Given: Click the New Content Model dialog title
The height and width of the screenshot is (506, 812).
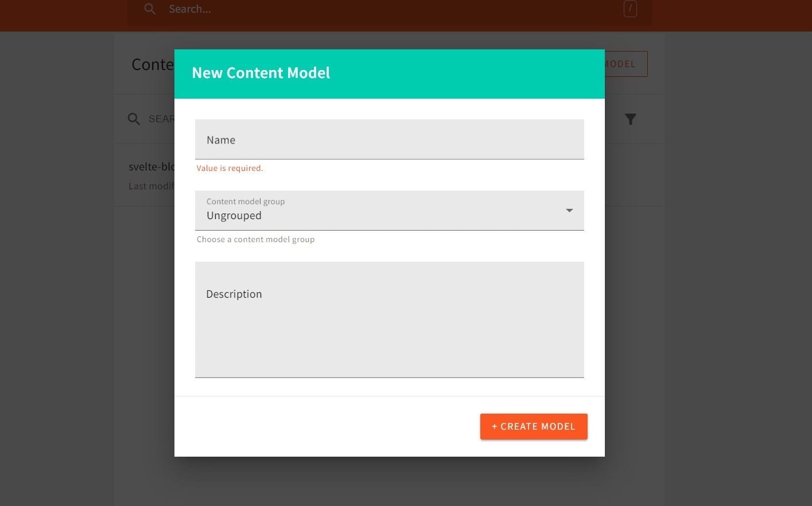Looking at the screenshot, I should click(x=261, y=73).
